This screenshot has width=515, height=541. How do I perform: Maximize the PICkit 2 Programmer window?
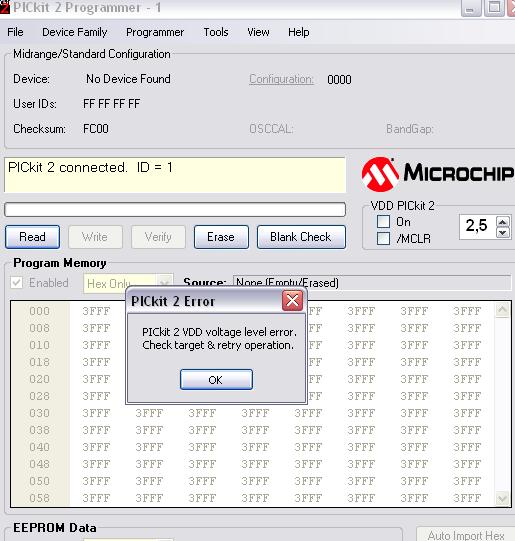pyautogui.click(x=494, y=8)
